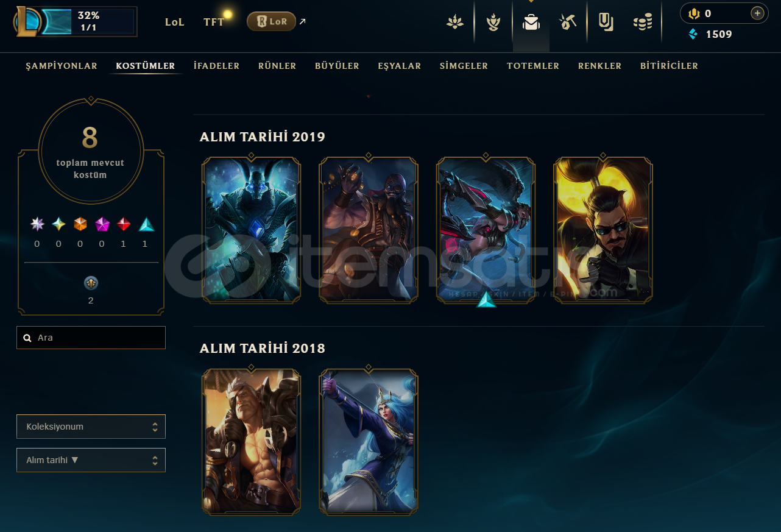Viewport: 781px width, 532px height.
Task: Open the crafting hammer icon in top bar
Action: tap(568, 23)
